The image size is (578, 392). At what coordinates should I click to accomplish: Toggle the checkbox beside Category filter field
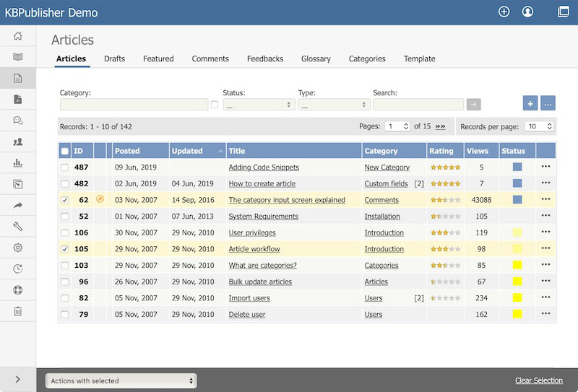pyautogui.click(x=215, y=105)
